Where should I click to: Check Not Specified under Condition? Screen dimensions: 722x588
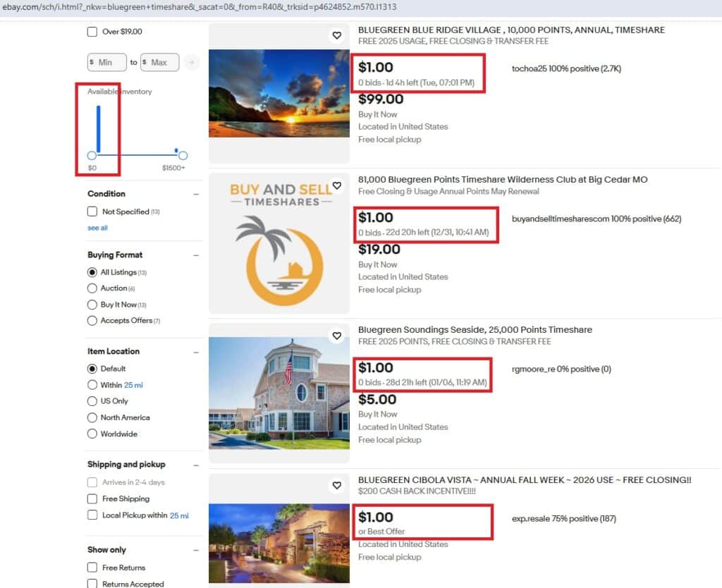tap(92, 212)
